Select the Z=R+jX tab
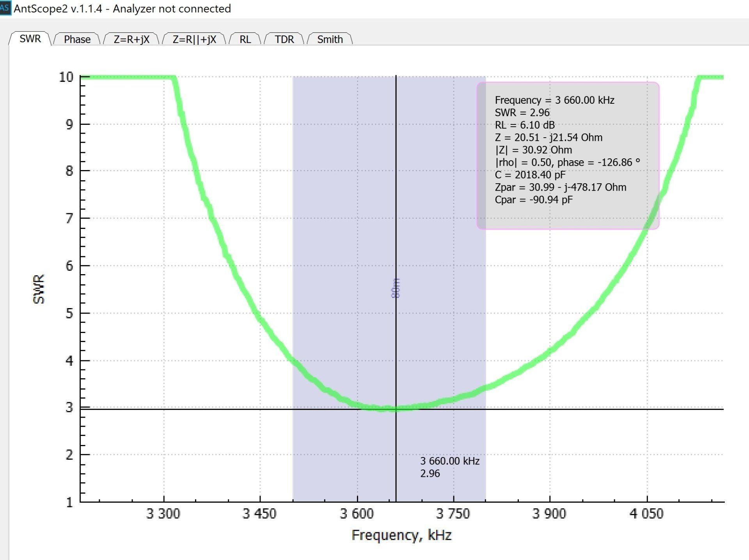749x560 pixels. click(131, 39)
